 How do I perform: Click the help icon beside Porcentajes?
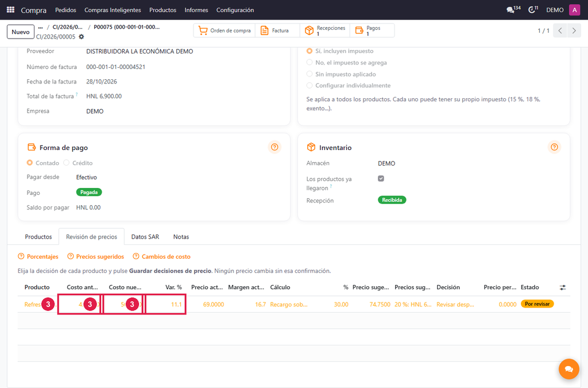coord(21,256)
